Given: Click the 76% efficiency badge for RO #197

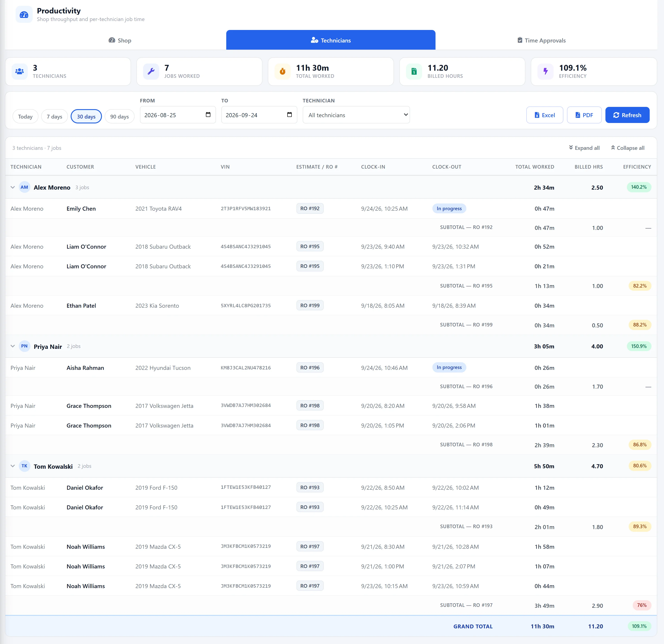Looking at the screenshot, I should (642, 605).
